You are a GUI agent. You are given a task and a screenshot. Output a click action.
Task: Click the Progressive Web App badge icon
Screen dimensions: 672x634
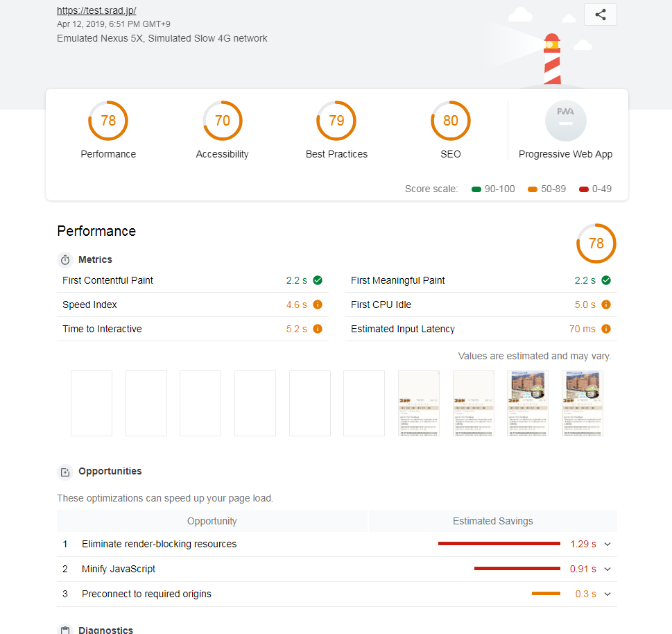click(565, 121)
